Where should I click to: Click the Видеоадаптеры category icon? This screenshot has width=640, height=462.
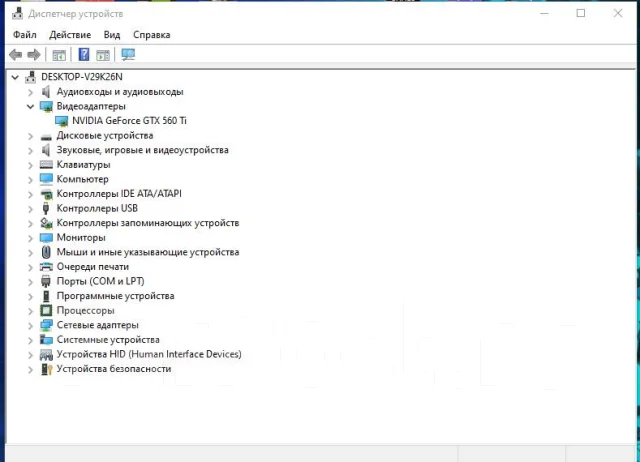tap(47, 107)
